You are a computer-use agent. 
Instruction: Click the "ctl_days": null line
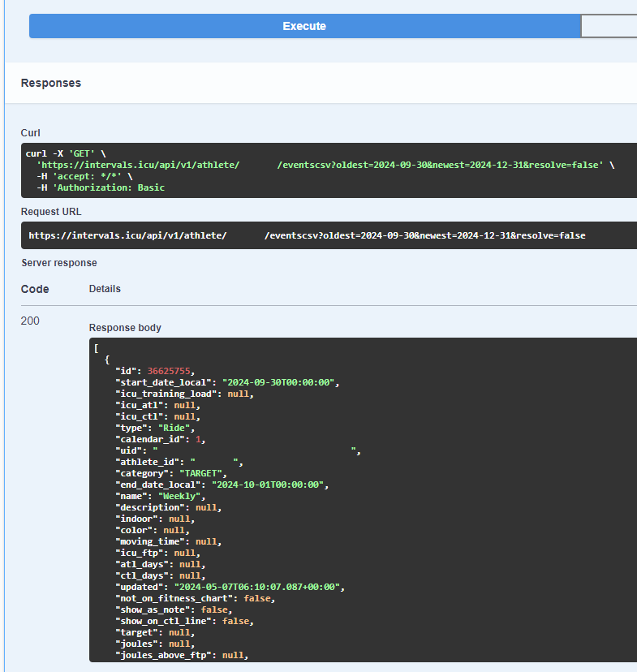(161, 575)
